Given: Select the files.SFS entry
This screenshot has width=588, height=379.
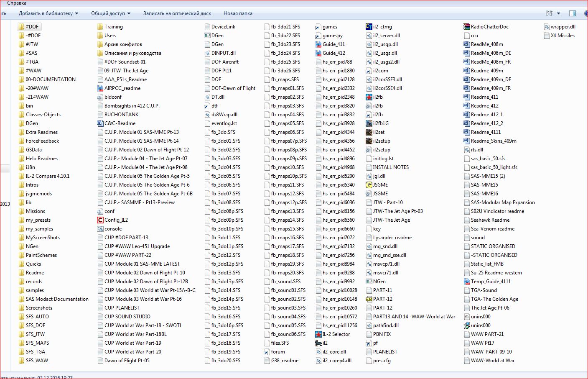Looking at the screenshot, I should click(x=280, y=343).
